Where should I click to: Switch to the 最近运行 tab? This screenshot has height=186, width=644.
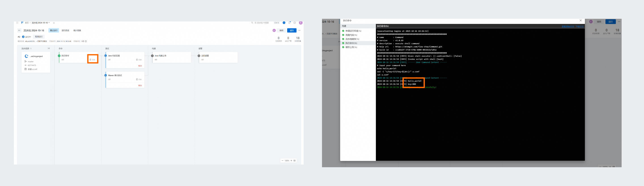[x=53, y=30]
